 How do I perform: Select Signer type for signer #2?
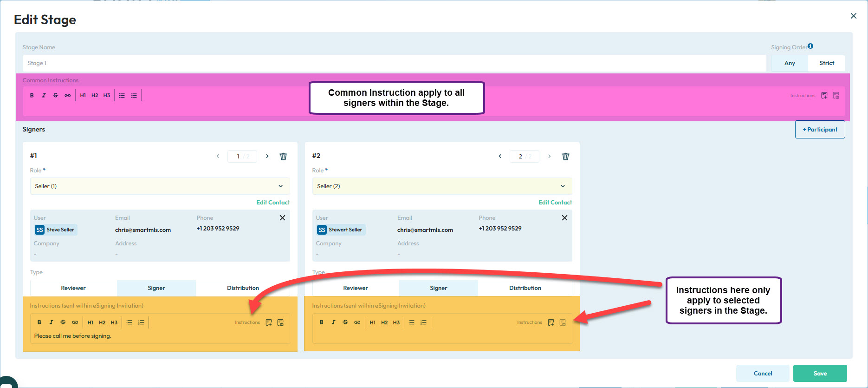(438, 288)
